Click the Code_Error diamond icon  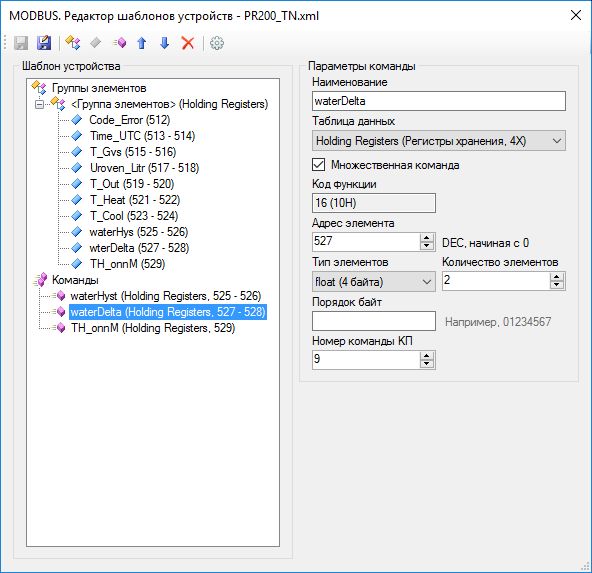tap(77, 120)
